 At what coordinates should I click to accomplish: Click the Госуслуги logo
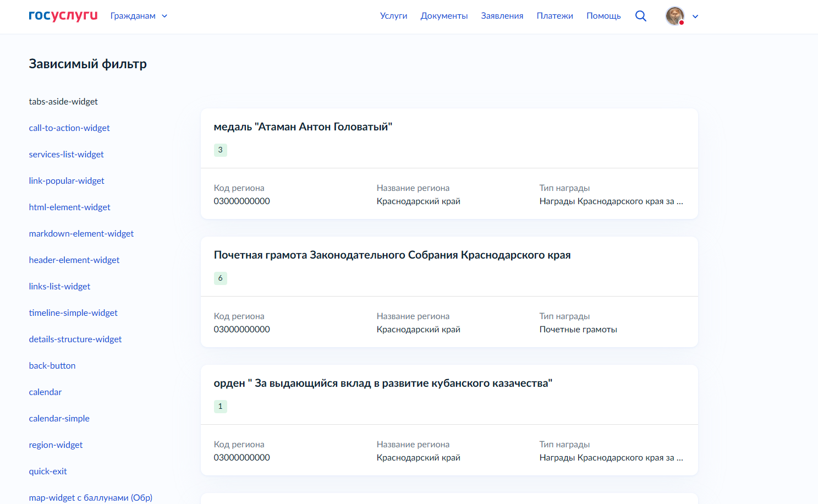[63, 16]
